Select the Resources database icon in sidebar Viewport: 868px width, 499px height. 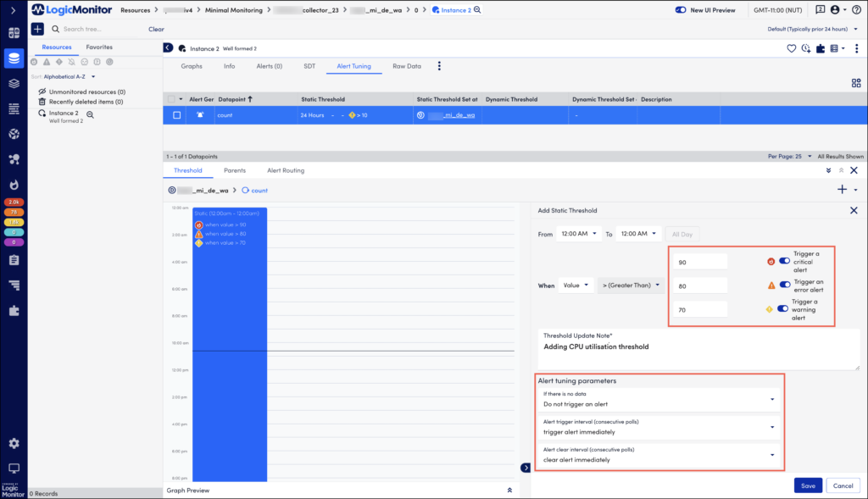tap(14, 59)
